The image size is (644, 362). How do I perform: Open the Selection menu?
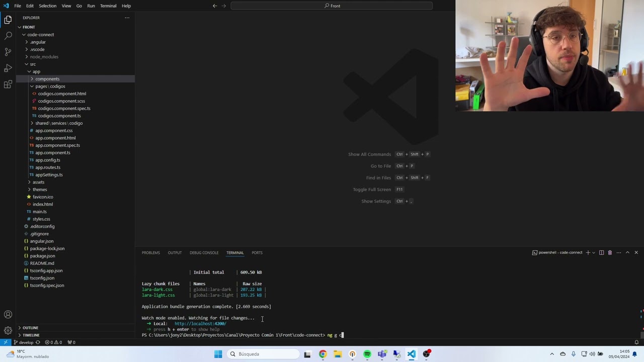[47, 6]
